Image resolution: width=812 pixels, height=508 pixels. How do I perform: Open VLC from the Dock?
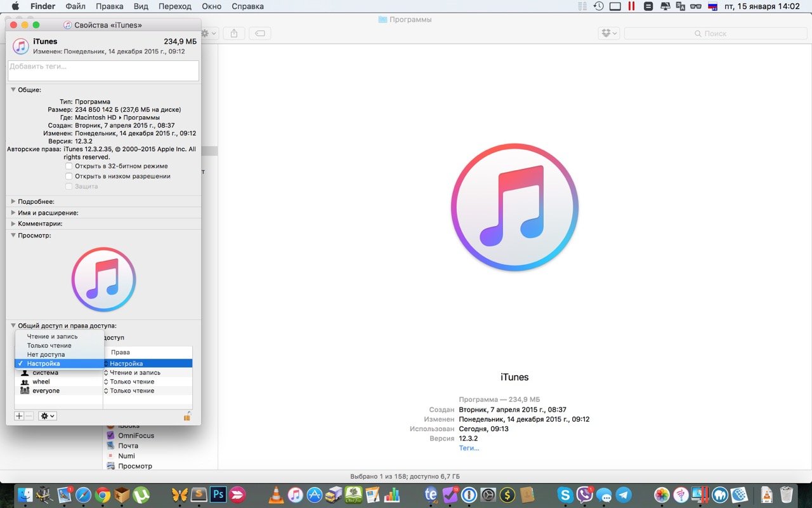coord(276,495)
